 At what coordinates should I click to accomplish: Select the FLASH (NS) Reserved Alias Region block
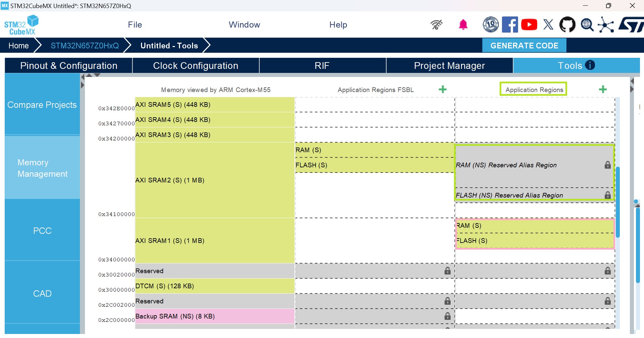tap(535, 195)
